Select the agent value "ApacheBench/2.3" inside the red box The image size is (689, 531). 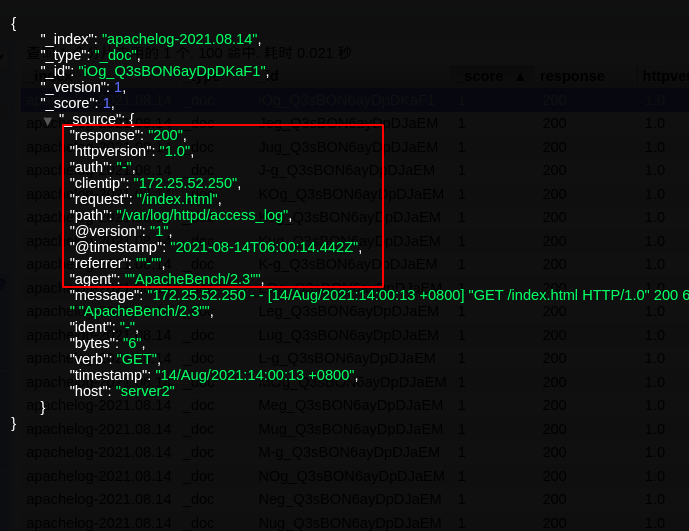(193, 279)
